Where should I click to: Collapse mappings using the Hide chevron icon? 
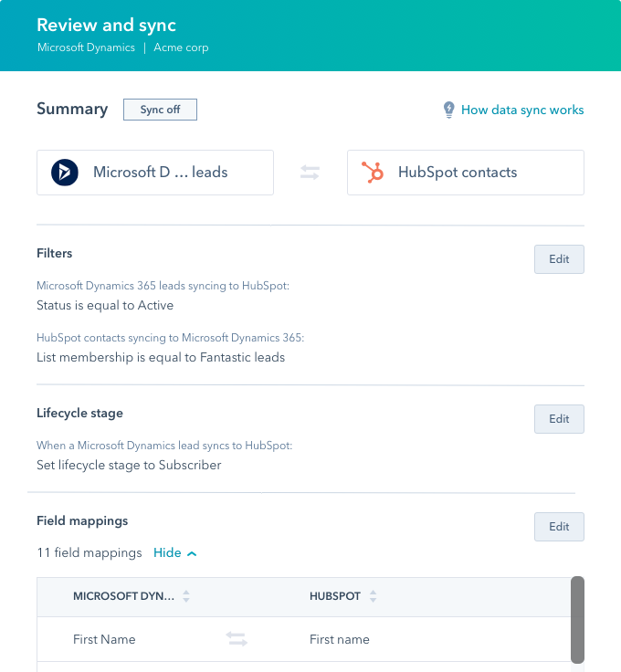tap(192, 553)
